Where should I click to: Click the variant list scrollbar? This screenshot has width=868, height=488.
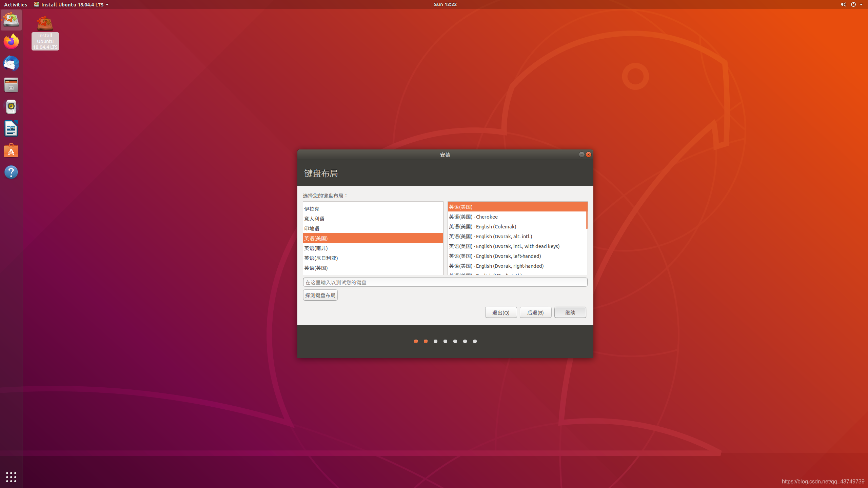click(x=587, y=216)
